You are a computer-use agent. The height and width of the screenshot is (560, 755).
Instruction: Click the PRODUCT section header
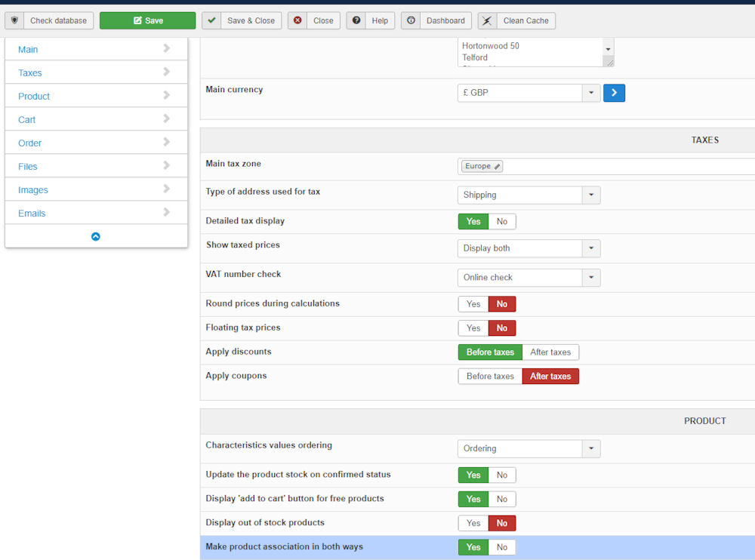705,421
